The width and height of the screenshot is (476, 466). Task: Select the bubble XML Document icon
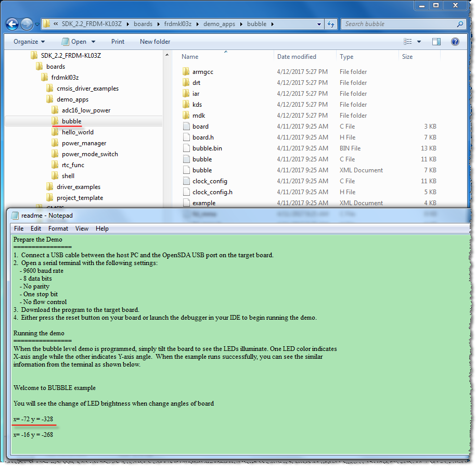pyautogui.click(x=186, y=170)
